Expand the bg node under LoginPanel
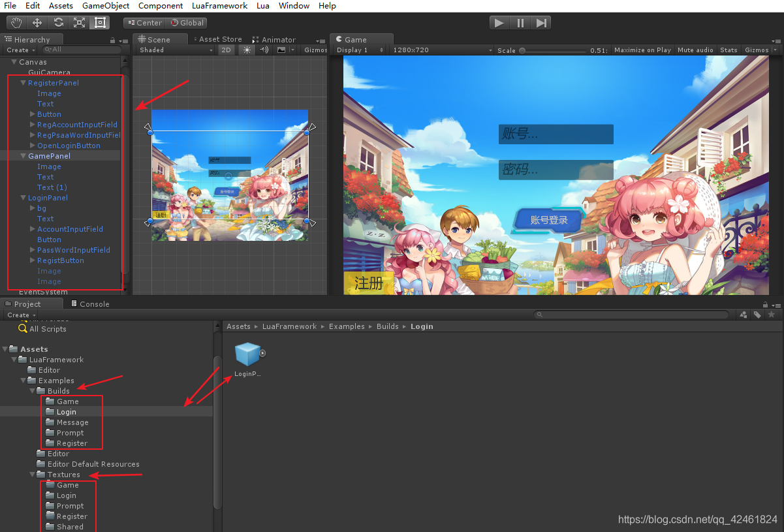The height and width of the screenshot is (532, 784). pos(32,208)
